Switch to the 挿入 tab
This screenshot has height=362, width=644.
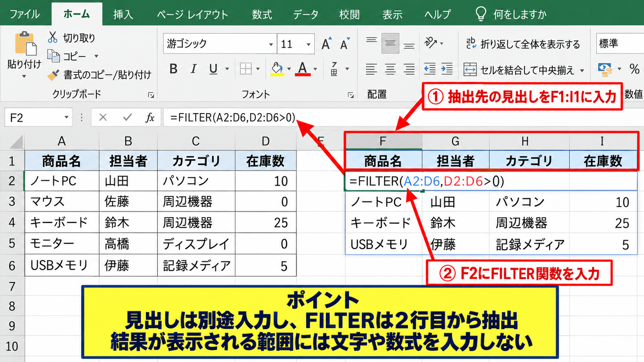point(123,14)
